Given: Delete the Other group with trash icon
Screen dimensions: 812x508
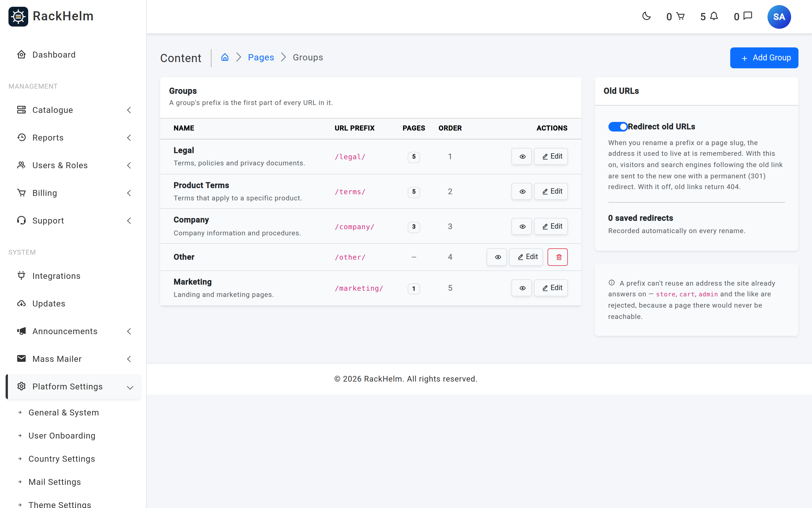Looking at the screenshot, I should click(x=557, y=257).
